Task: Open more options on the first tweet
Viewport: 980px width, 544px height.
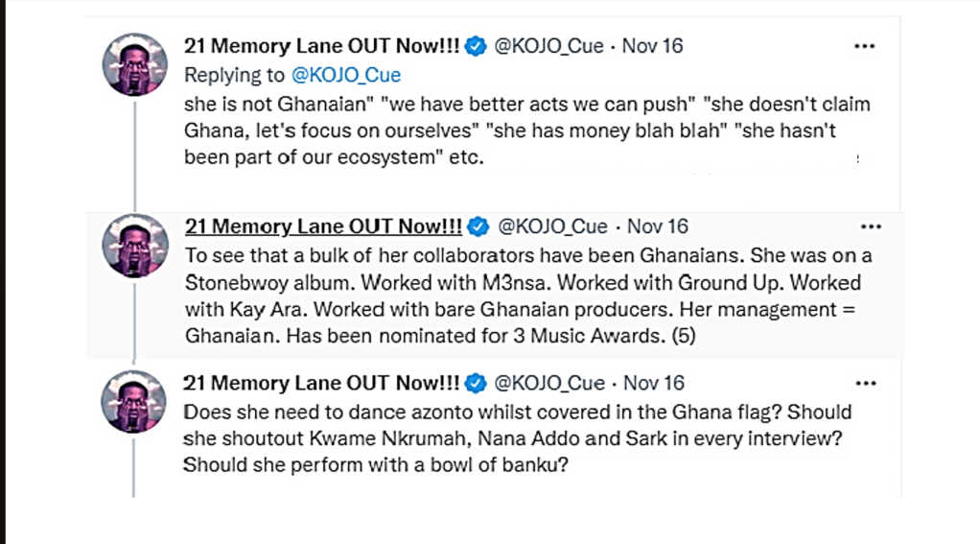Action: pos(864,46)
